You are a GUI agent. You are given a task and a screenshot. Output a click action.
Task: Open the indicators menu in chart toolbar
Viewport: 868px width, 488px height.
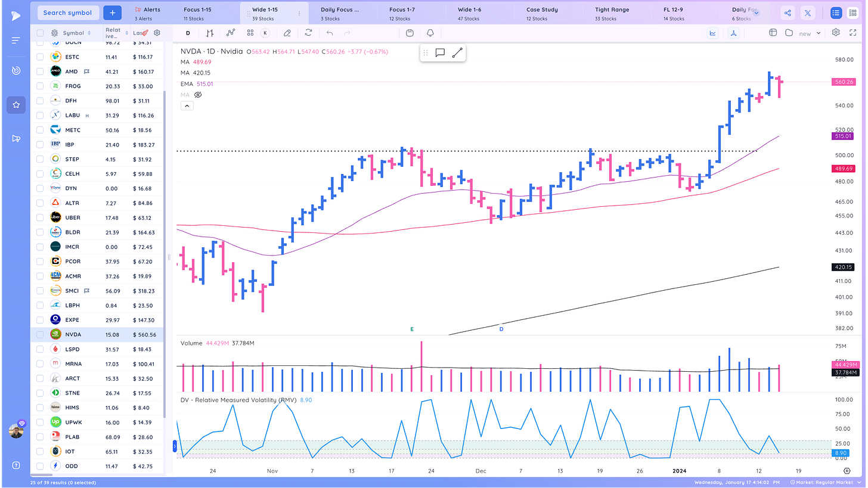[231, 33]
